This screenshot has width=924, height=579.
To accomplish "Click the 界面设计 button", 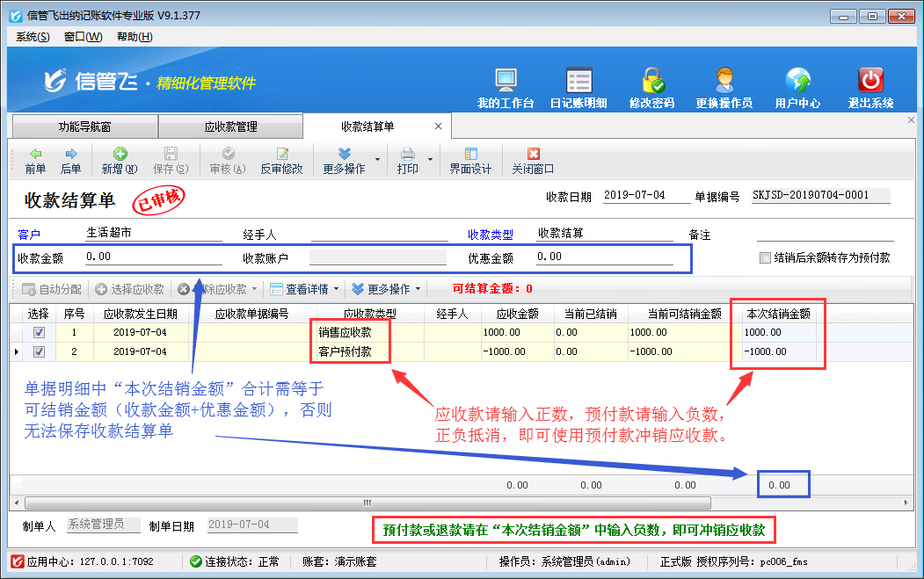I will (470, 160).
